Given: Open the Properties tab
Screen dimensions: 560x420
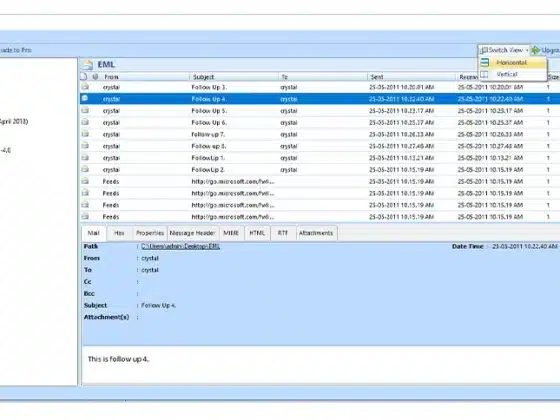Looking at the screenshot, I should point(150,233).
